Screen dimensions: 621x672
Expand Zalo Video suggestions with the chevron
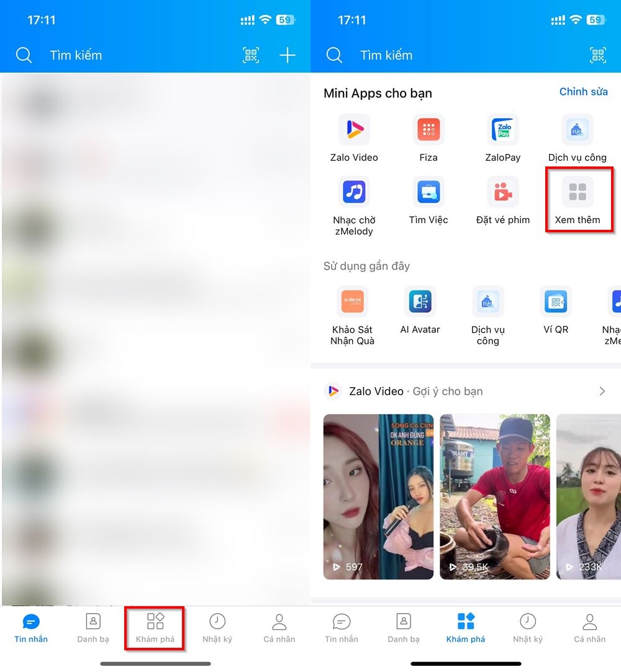tap(602, 391)
